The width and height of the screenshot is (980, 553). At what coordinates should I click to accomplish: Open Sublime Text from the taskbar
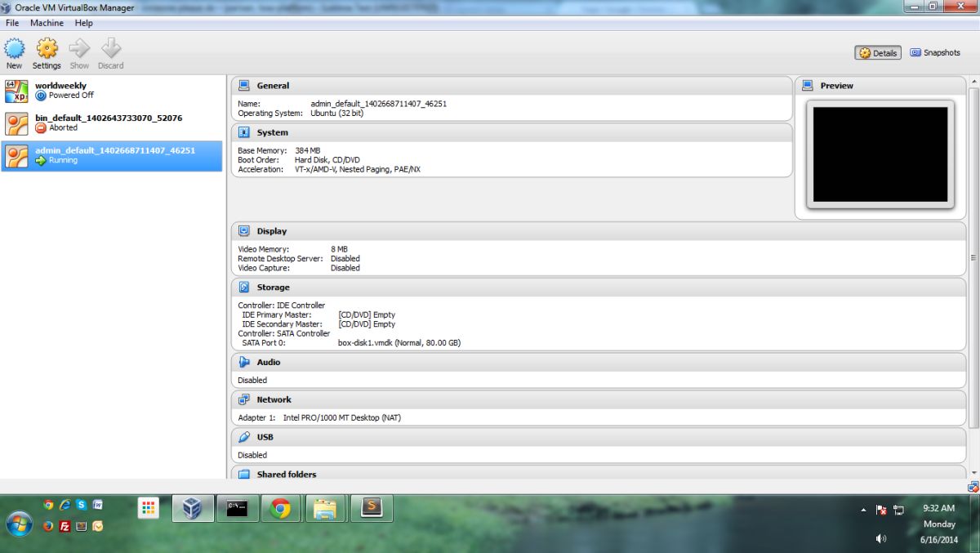click(372, 508)
